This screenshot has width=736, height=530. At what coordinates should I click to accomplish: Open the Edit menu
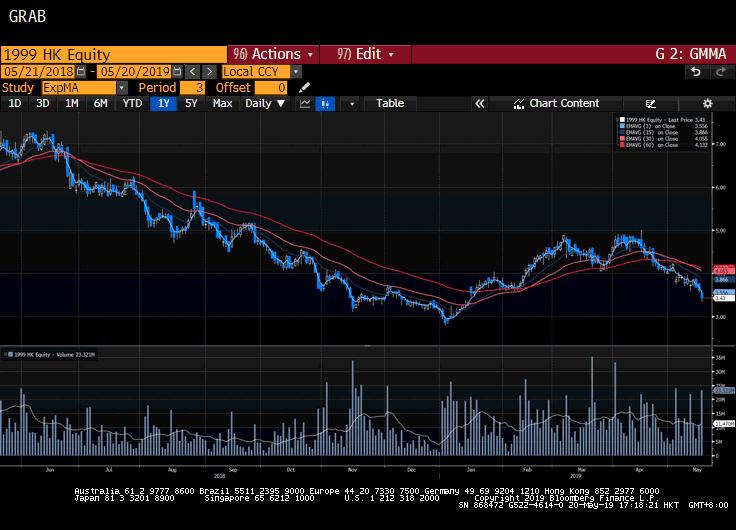click(365, 54)
